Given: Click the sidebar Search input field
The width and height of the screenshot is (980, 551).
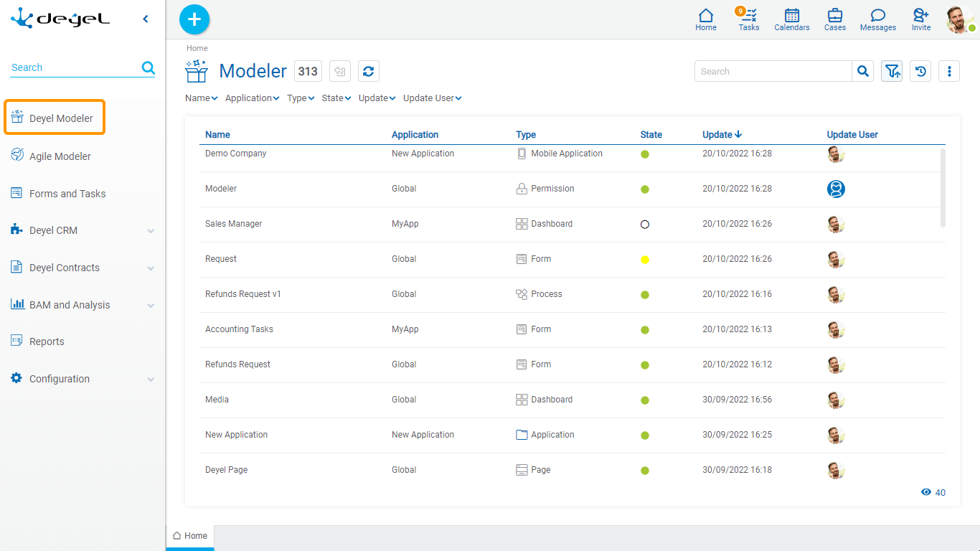Looking at the screenshot, I should pyautogui.click(x=75, y=67).
